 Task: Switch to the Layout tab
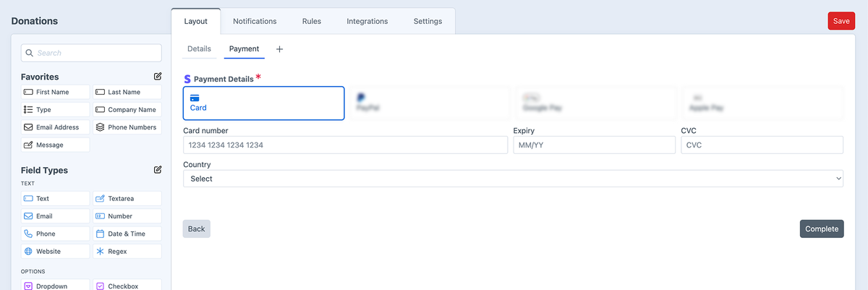(x=196, y=21)
